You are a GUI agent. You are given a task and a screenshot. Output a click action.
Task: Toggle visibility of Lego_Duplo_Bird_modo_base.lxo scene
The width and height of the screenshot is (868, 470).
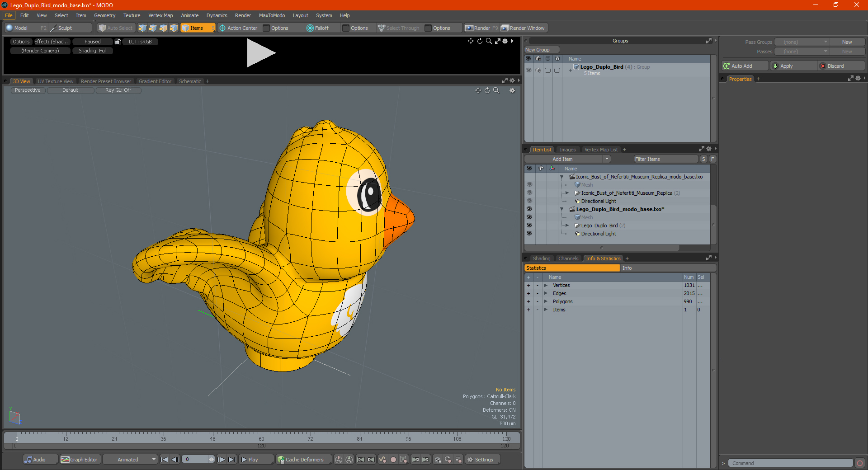[x=529, y=209]
